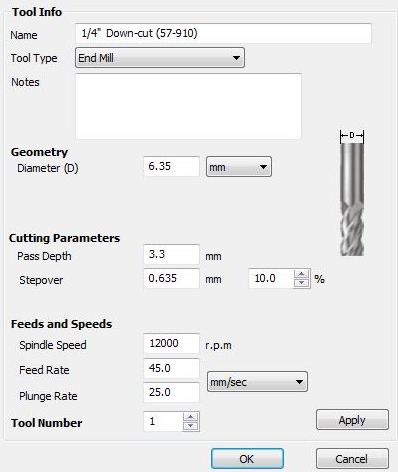Screen dimensions: 398x472
Task: Open the mm/sec feed units dropdown
Action: (x=257, y=382)
